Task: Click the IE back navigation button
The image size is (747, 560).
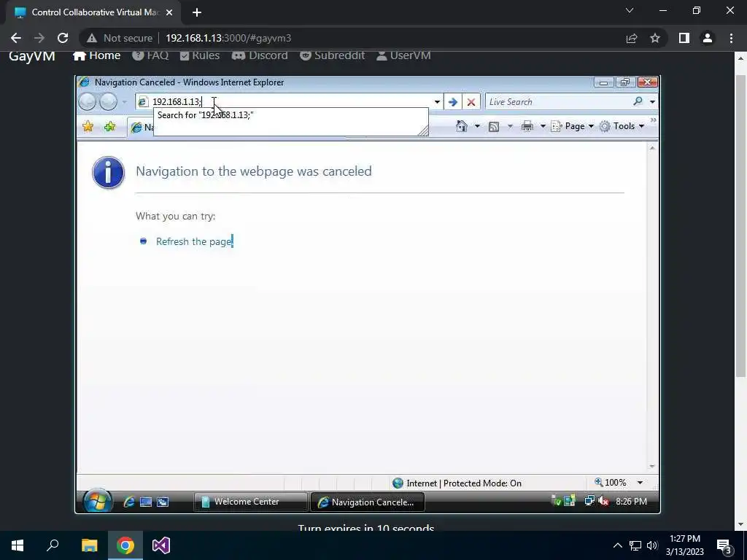Action: 88,101
